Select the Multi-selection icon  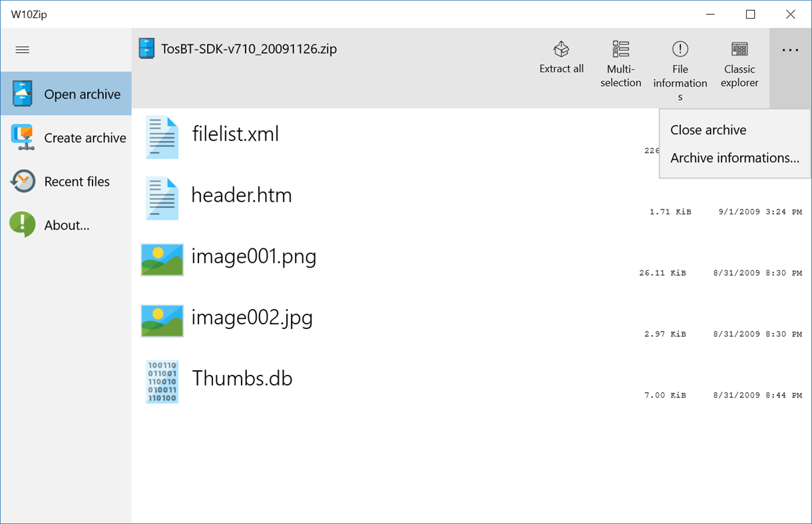(x=620, y=49)
